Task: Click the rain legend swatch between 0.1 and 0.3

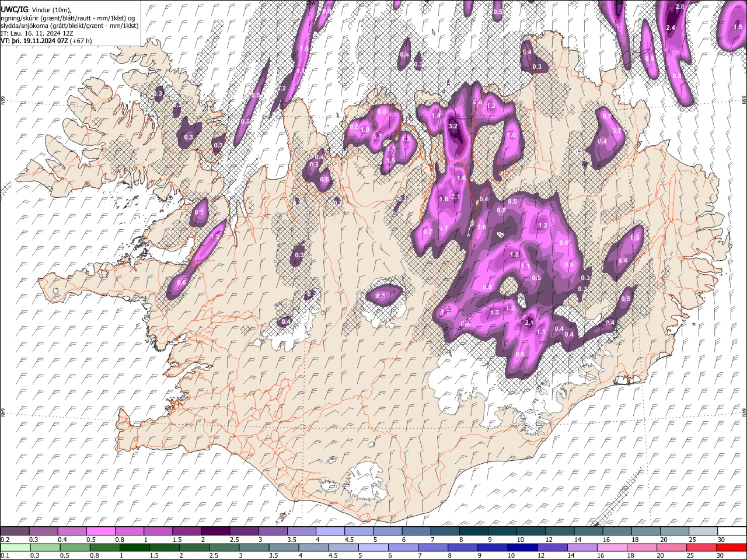Action: 16,547
